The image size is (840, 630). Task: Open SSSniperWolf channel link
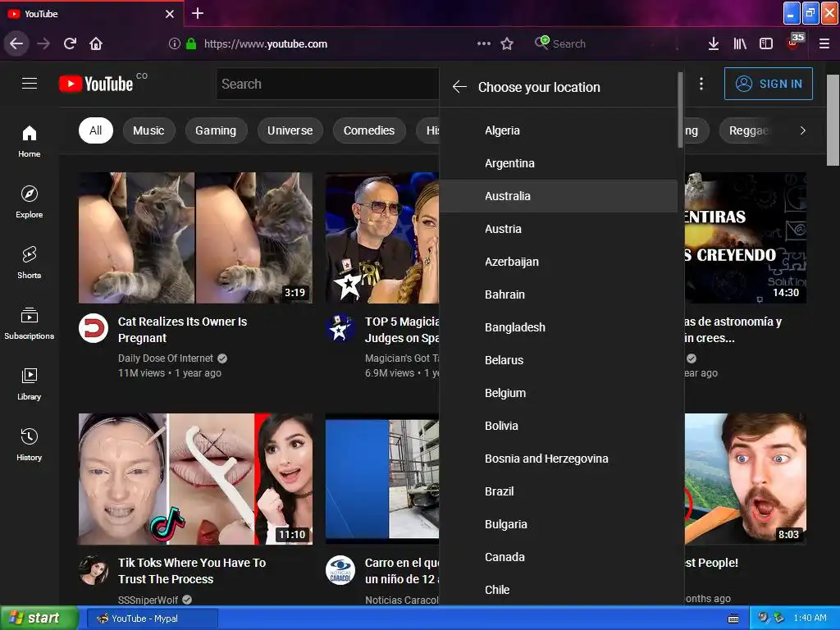148,600
